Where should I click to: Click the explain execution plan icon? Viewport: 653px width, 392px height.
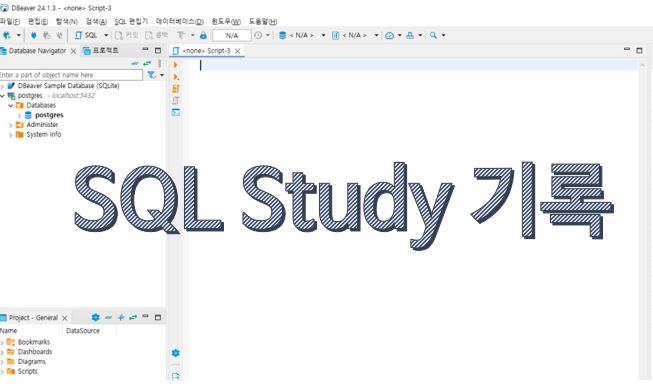point(176,100)
